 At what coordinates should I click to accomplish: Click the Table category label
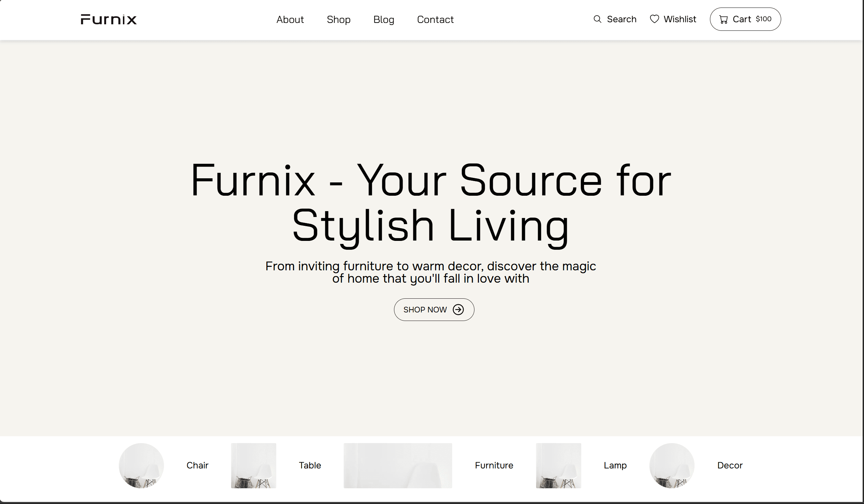click(x=309, y=465)
